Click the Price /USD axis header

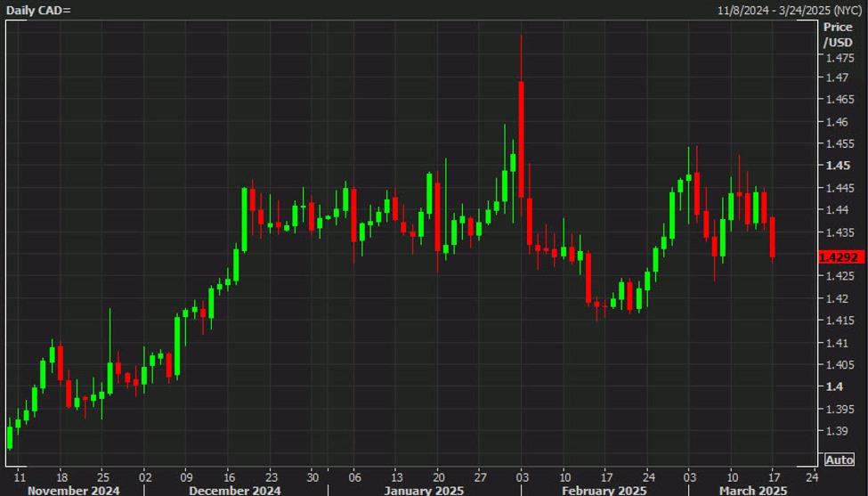point(837,35)
